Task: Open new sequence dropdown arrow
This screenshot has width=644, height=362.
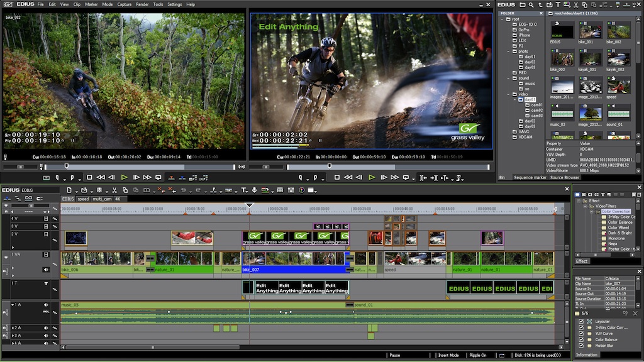Action: (x=76, y=191)
